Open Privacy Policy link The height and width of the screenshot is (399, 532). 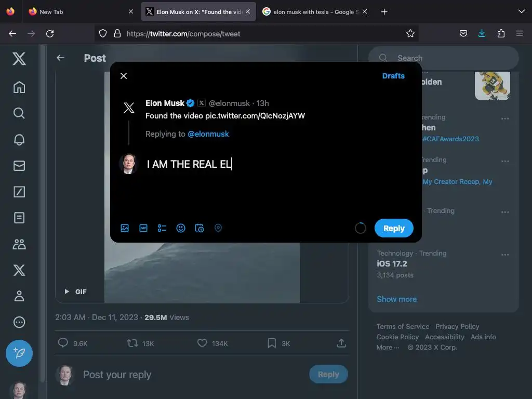457,326
